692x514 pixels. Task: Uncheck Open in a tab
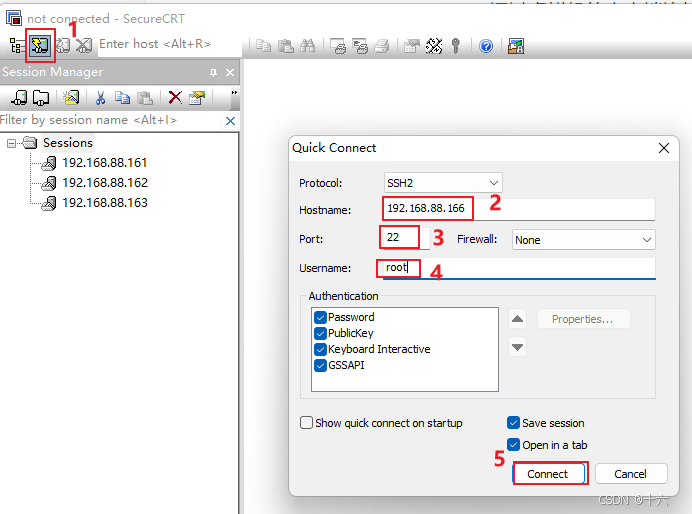pyautogui.click(x=513, y=445)
